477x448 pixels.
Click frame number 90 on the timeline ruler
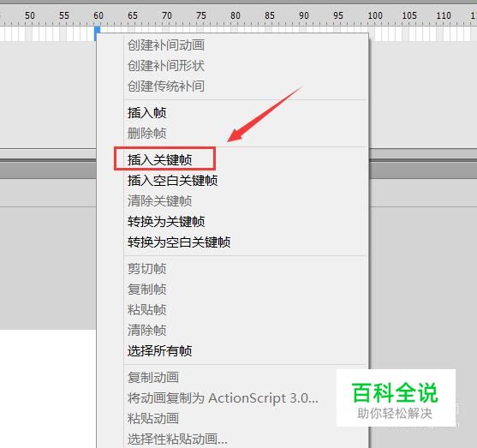tap(304, 15)
